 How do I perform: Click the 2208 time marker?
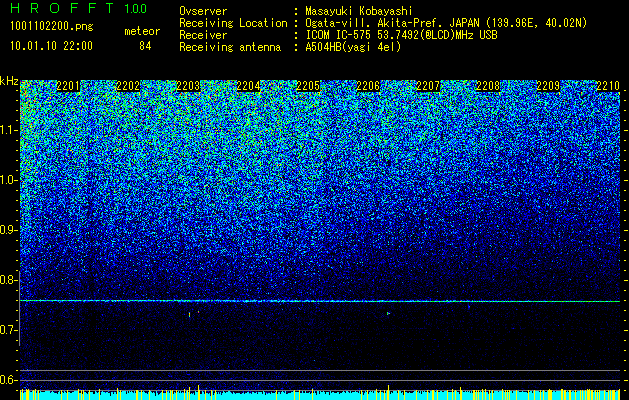pos(488,86)
